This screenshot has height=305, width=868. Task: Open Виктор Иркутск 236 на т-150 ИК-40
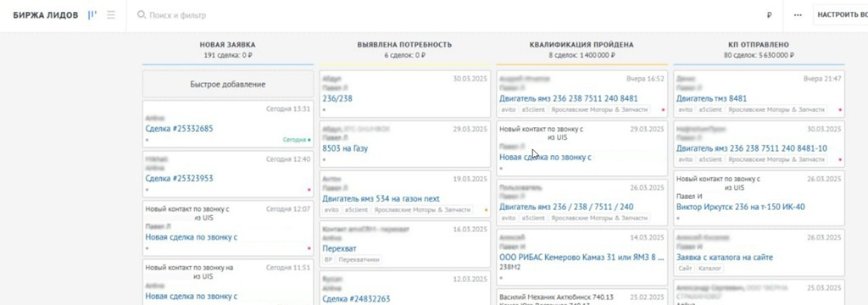tap(741, 207)
